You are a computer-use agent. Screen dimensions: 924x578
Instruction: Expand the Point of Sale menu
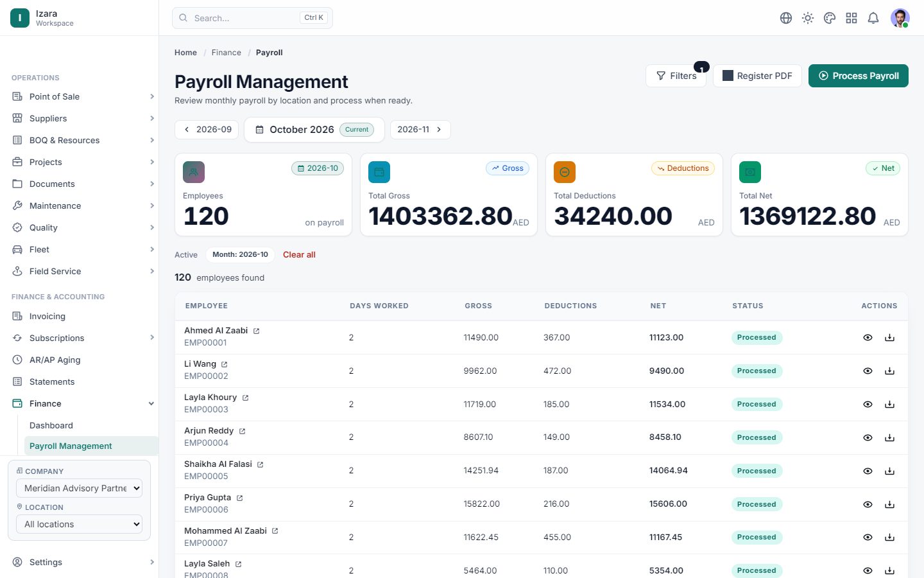[x=84, y=96]
